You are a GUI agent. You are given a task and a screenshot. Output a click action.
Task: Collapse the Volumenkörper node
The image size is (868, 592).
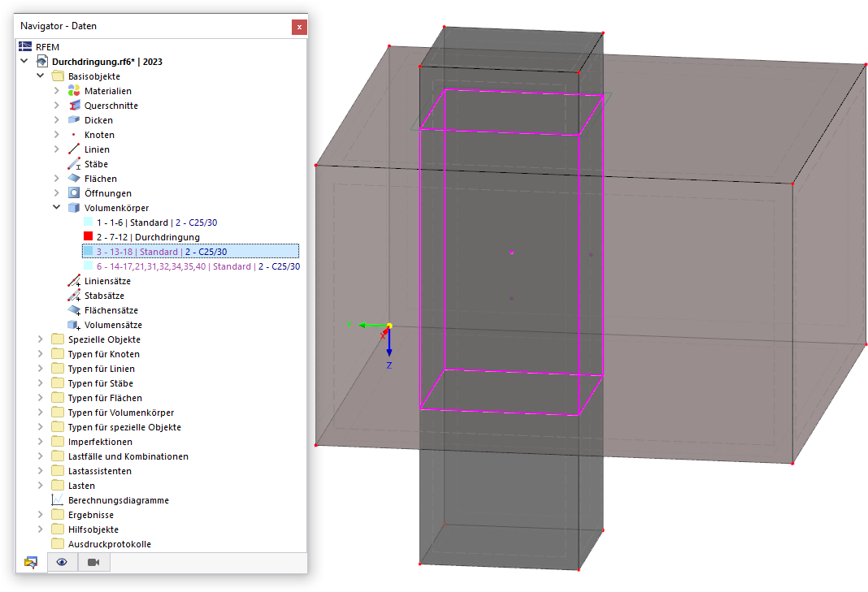[56, 207]
